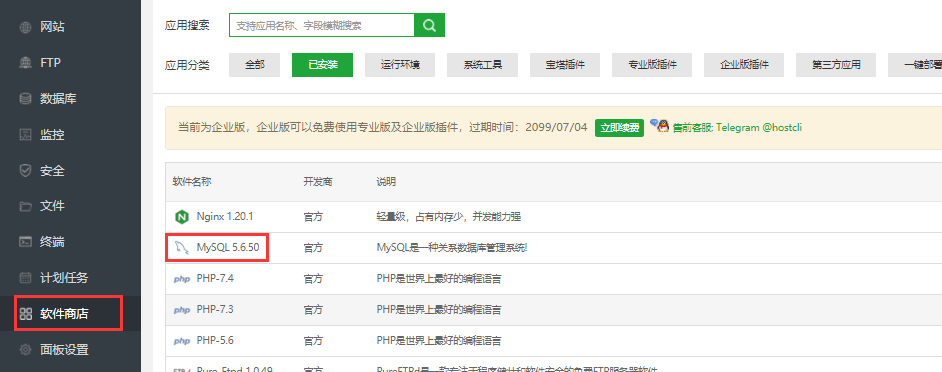Screen dimensions: 942x372
Task: Open PHP-7.3 software entry
Action: 215,310
